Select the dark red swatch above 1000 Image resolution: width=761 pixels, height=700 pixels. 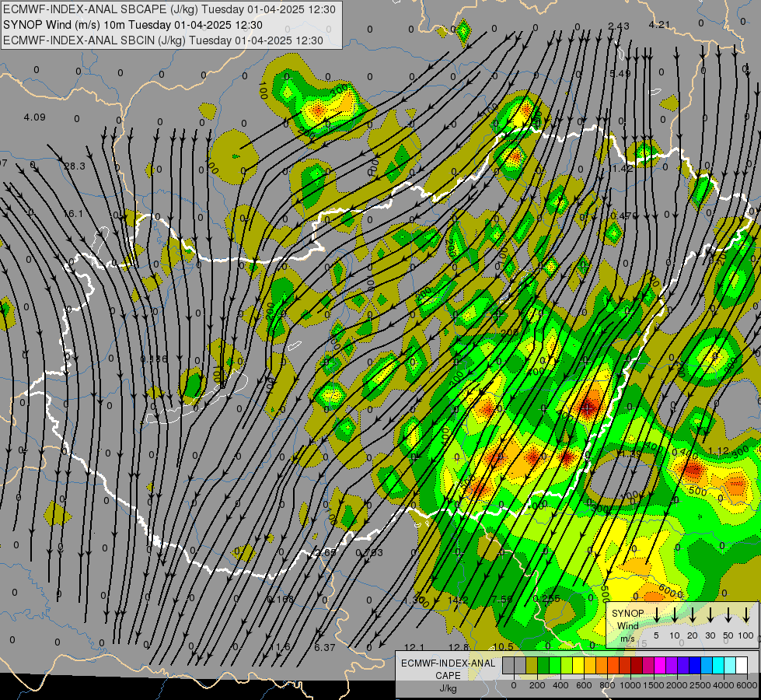click(x=637, y=666)
